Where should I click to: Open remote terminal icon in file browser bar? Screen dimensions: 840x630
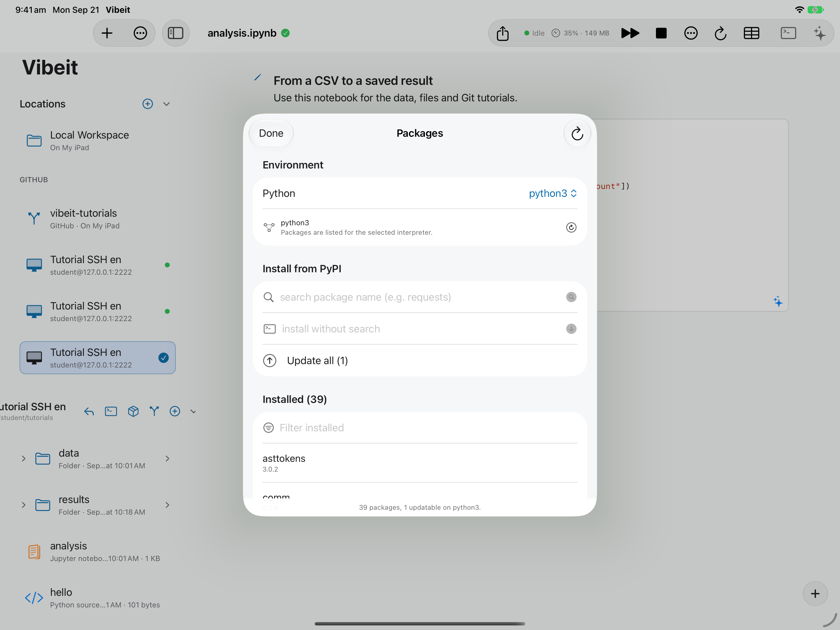pyautogui.click(x=111, y=411)
